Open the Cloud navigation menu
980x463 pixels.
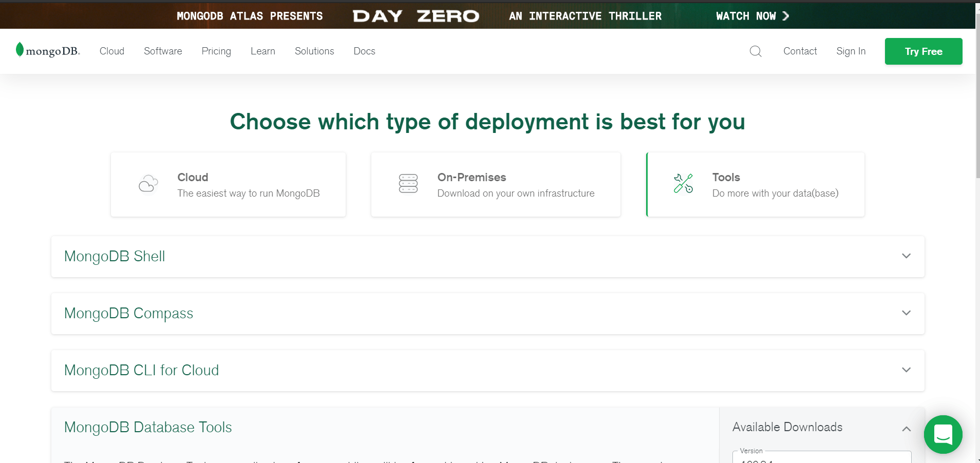pyautogui.click(x=112, y=51)
